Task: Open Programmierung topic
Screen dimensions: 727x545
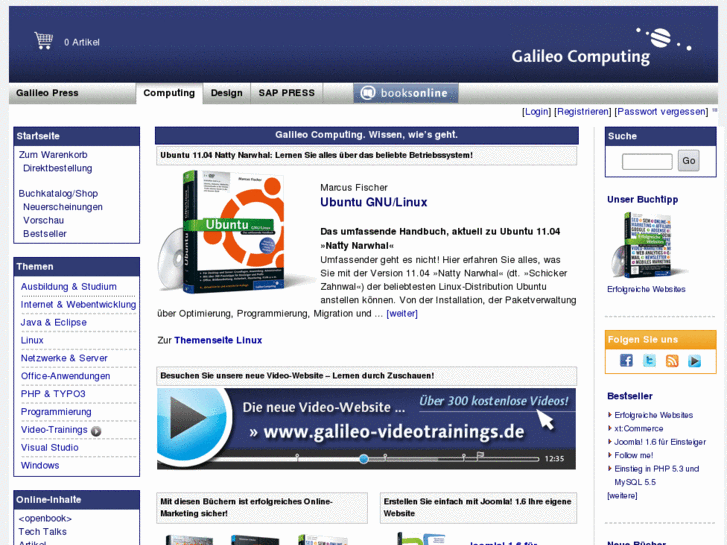Action: pos(56,412)
